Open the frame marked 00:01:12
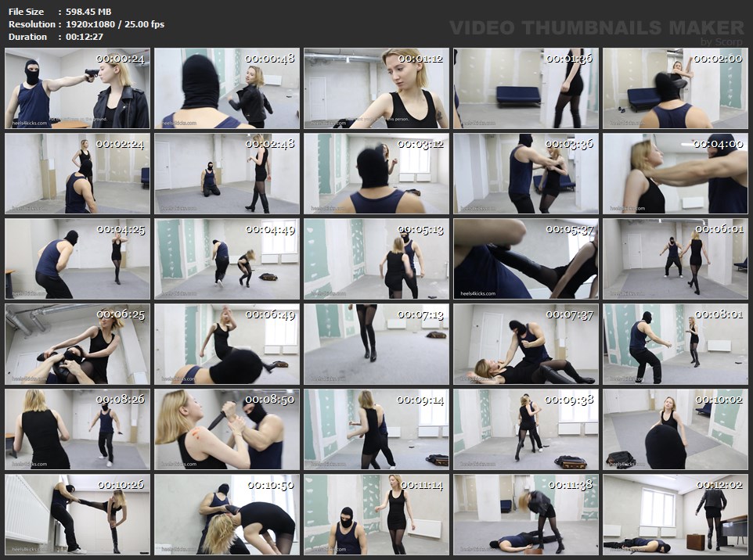 376,88
